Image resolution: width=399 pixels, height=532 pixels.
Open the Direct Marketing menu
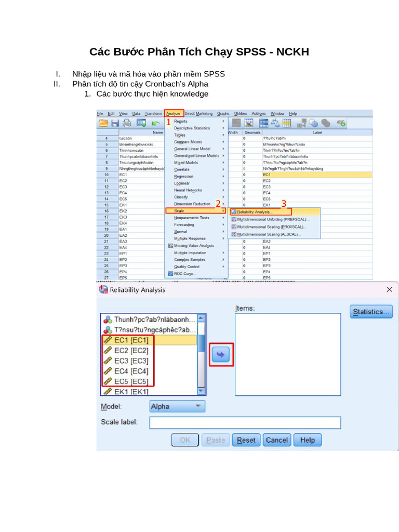click(x=198, y=113)
